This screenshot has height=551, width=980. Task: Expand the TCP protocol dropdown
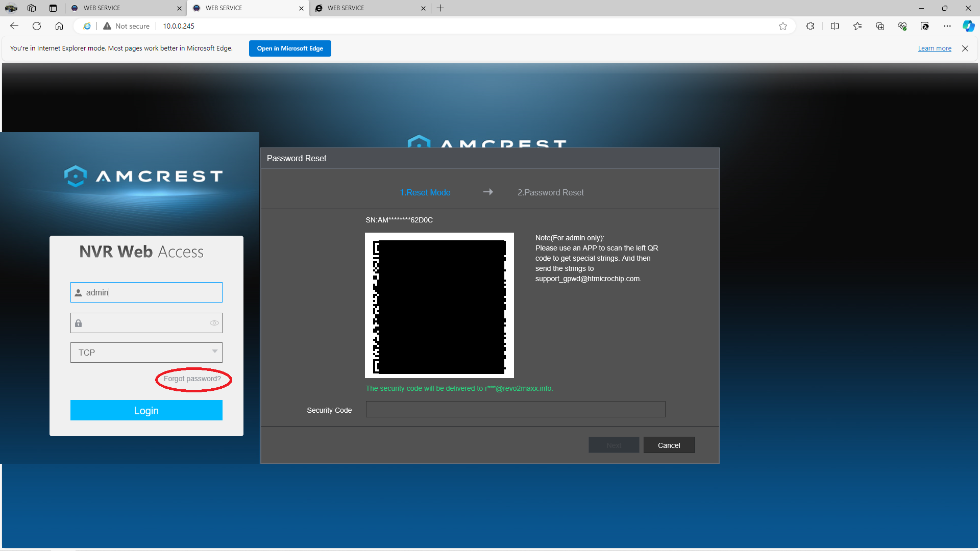pos(146,353)
